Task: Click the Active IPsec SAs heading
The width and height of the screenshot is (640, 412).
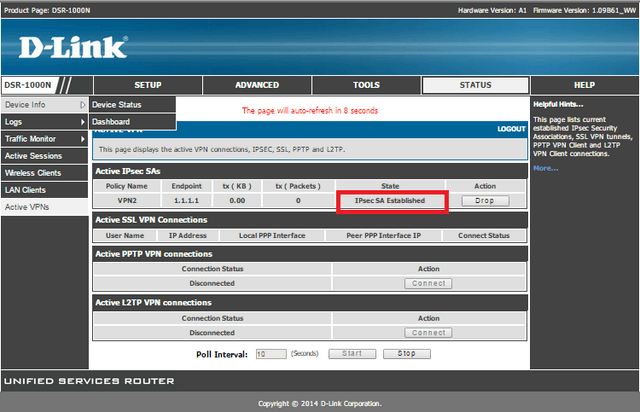Action: [128, 171]
